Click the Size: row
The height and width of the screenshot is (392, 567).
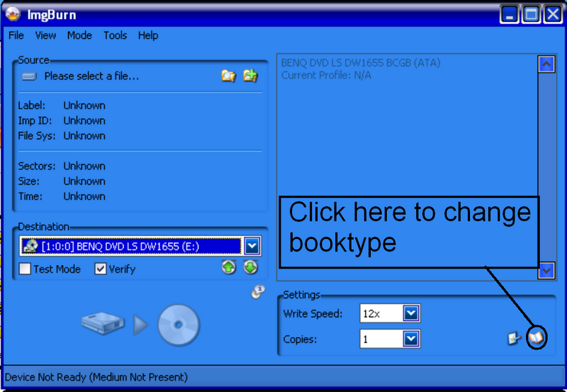[62, 181]
